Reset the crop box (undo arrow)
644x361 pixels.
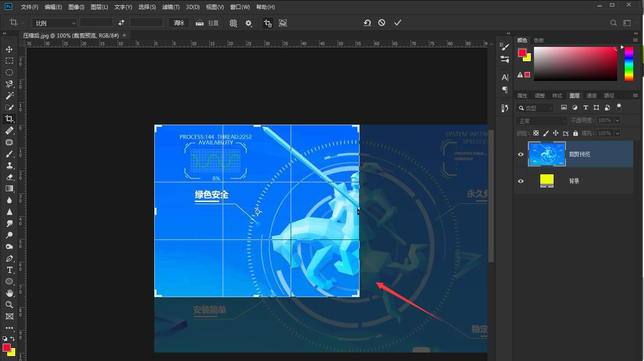point(367,23)
